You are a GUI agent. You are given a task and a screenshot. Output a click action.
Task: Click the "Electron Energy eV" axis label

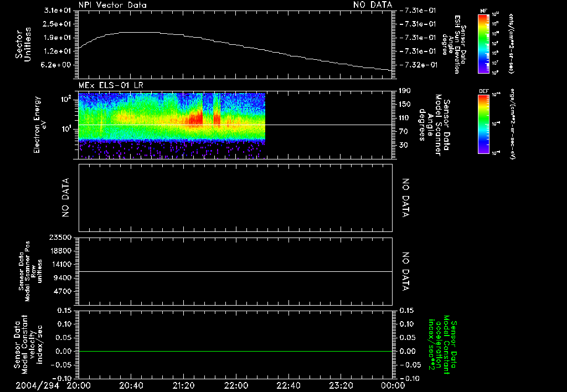(x=40, y=125)
